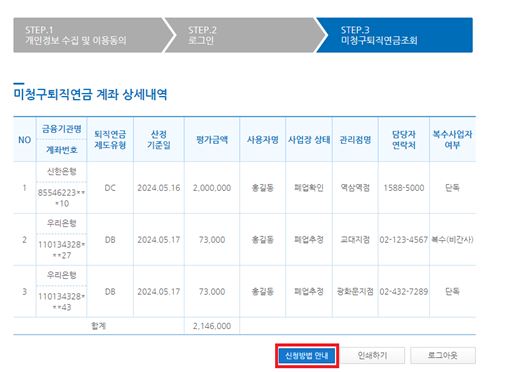Click 단독 in the 신한은행 row

point(452,188)
